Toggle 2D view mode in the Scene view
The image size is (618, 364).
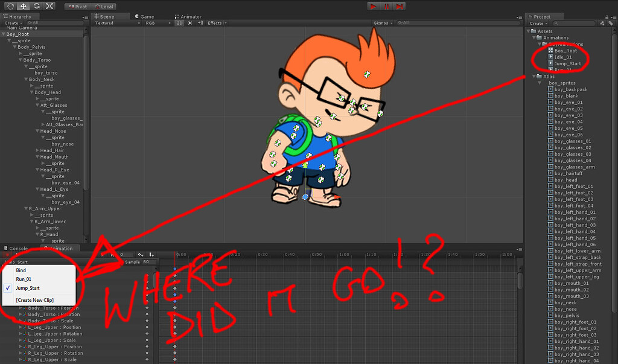coord(179,22)
